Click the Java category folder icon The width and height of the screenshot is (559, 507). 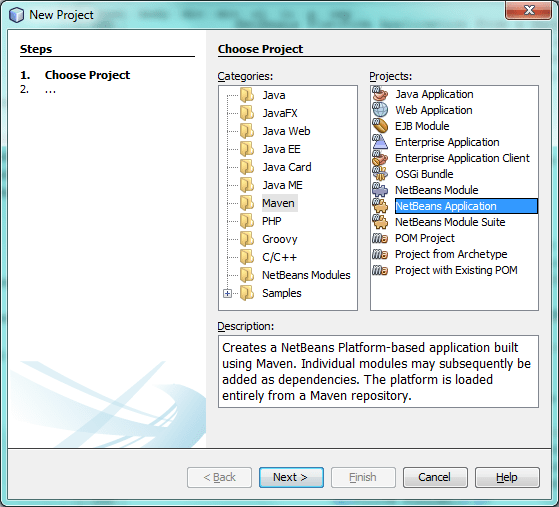247,95
